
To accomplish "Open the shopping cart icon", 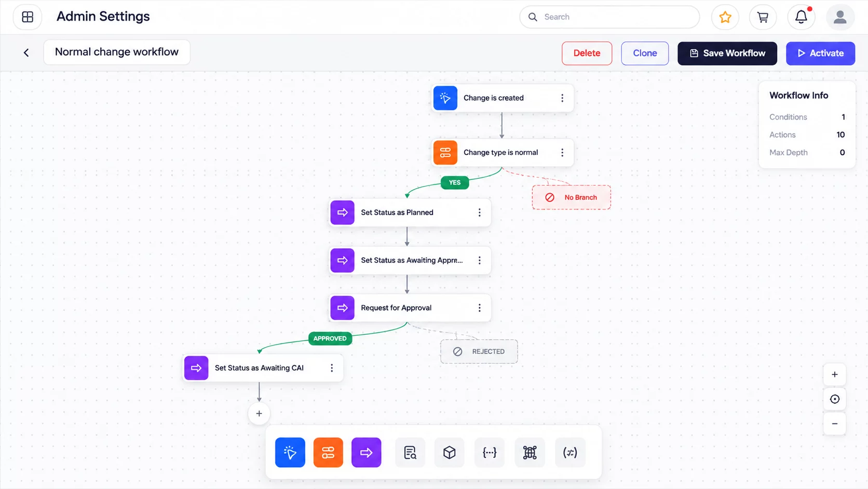I will coord(763,17).
